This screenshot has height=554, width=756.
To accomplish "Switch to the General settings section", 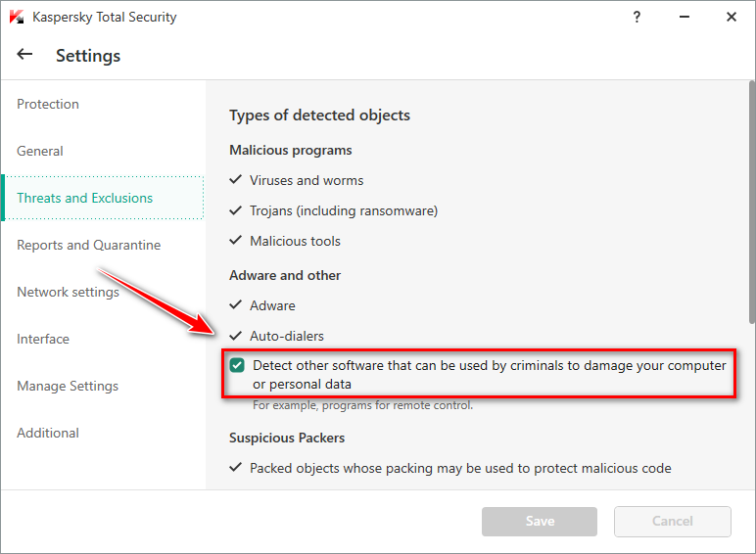I will coord(40,151).
